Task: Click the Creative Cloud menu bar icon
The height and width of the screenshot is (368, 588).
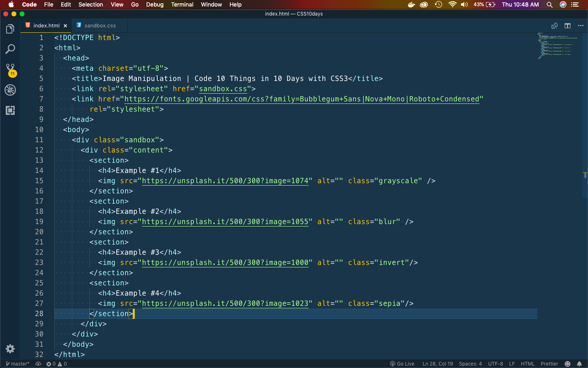Action: (x=424, y=4)
